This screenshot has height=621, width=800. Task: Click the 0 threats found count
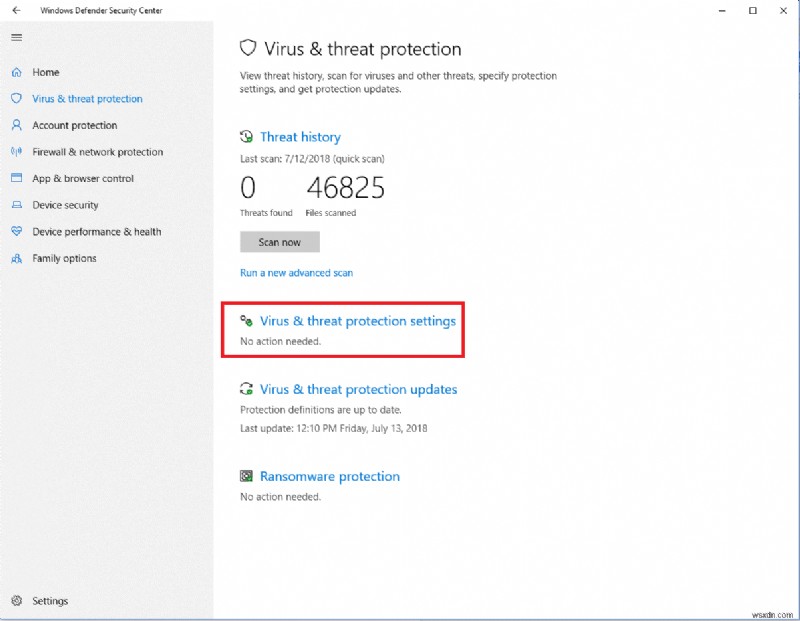coord(248,188)
